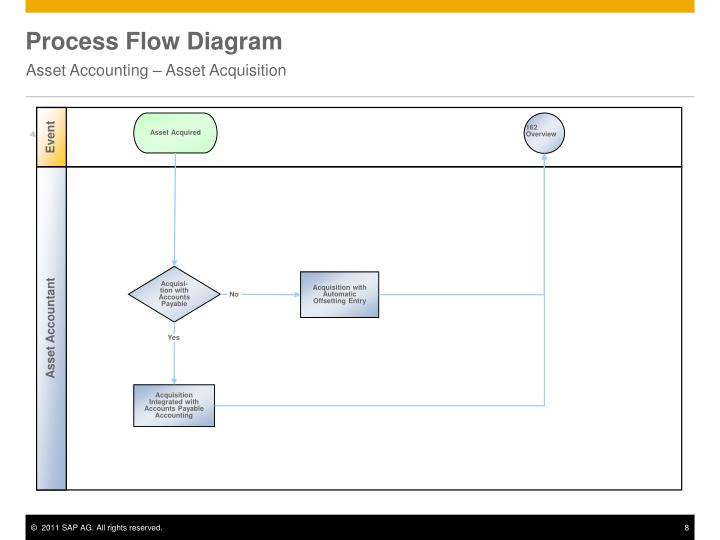
Task: Click the arrowhead entering the 162 Overview circle
Action: (544, 157)
